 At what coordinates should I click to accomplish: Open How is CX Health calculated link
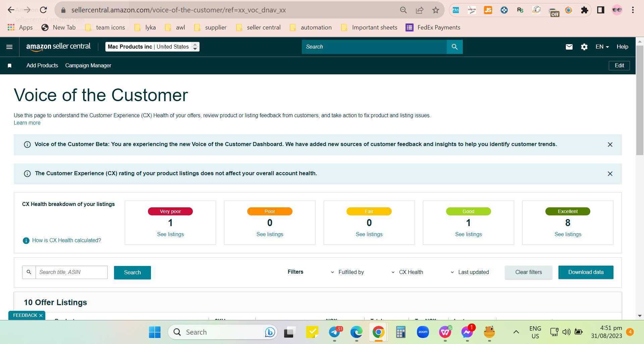pos(66,240)
